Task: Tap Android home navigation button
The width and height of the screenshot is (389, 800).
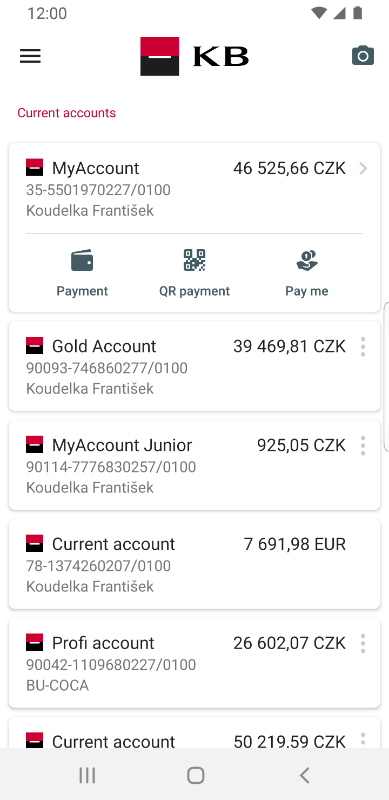Action: [196, 775]
